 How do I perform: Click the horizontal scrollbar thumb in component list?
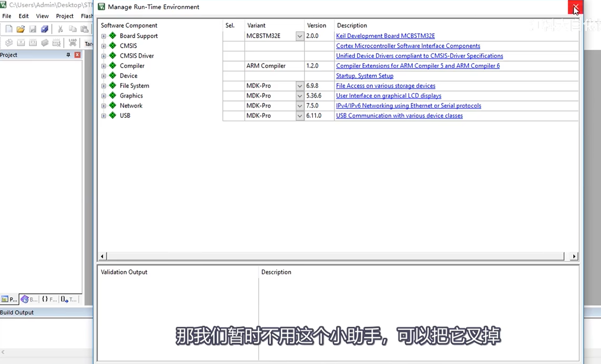(x=335, y=256)
